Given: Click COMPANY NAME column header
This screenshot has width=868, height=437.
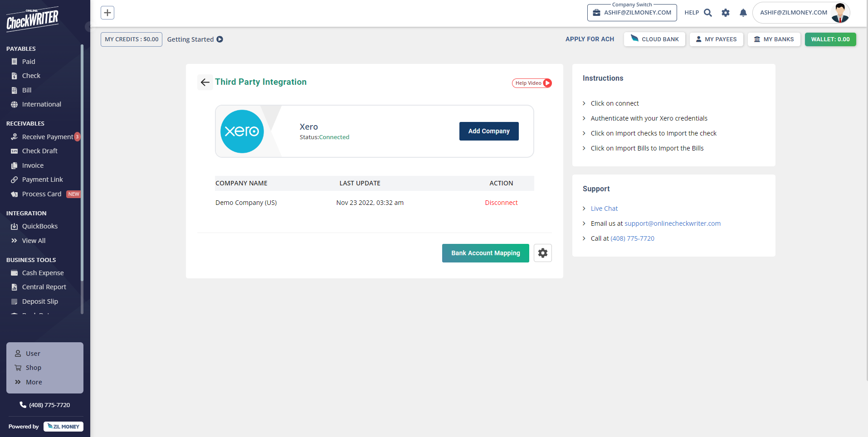Looking at the screenshot, I should point(241,183).
